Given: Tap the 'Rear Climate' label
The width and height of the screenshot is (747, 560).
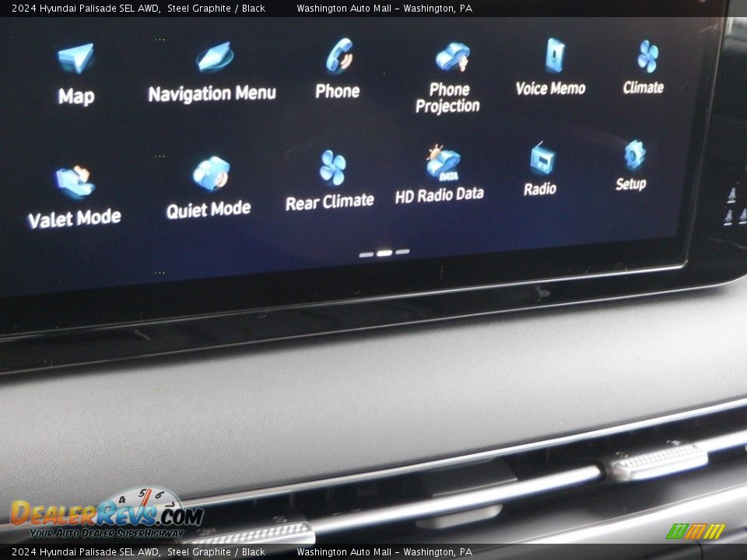Looking at the screenshot, I should click(x=330, y=202).
